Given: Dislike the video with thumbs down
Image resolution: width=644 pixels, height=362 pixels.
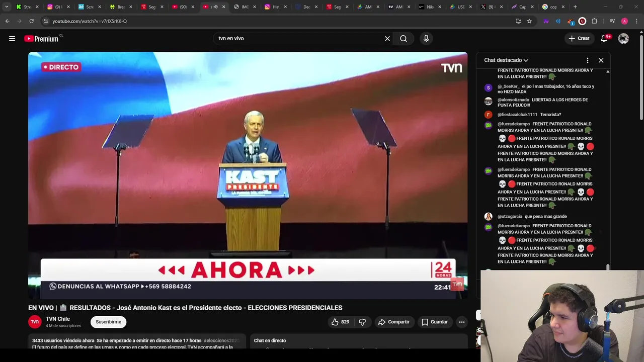Looking at the screenshot, I should [362, 322].
